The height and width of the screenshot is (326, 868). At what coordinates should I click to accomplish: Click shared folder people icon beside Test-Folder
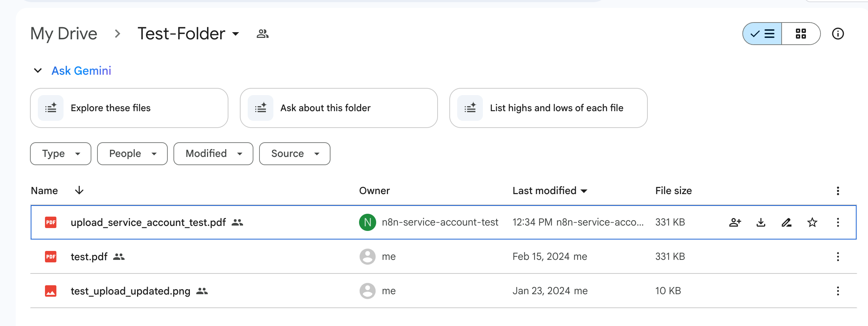tap(262, 34)
